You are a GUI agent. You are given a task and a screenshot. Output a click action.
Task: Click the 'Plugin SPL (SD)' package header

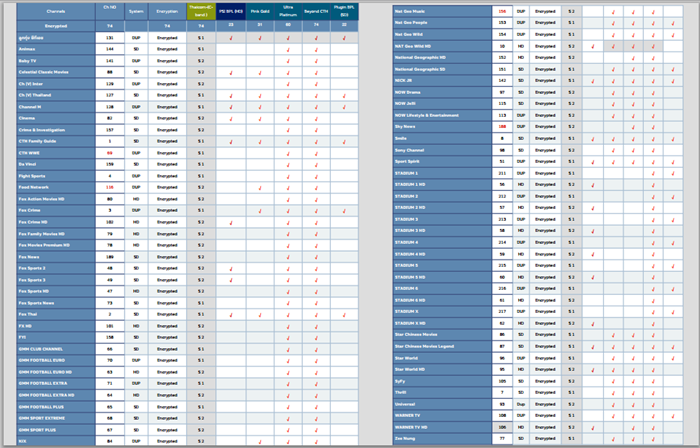click(x=344, y=12)
